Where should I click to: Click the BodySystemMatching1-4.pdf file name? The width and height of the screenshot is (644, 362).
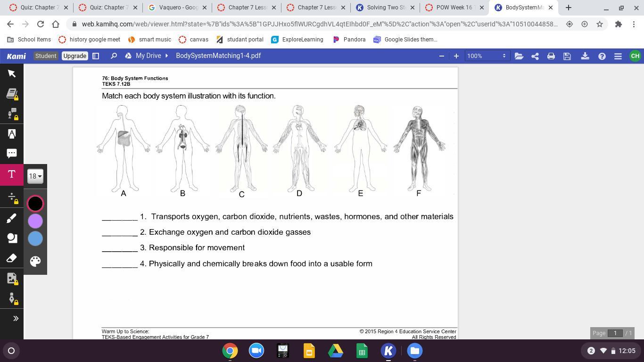pyautogui.click(x=218, y=56)
